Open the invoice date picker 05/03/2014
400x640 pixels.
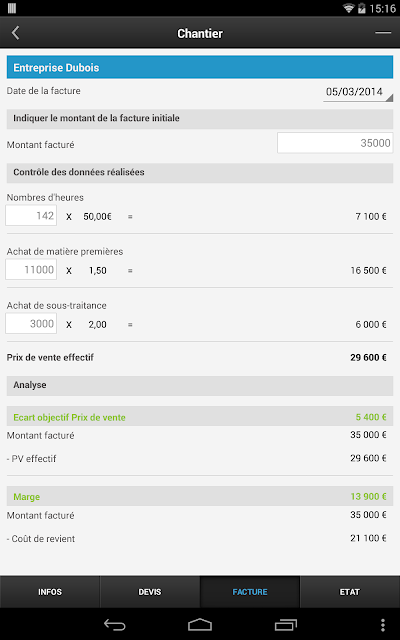[x=358, y=92]
